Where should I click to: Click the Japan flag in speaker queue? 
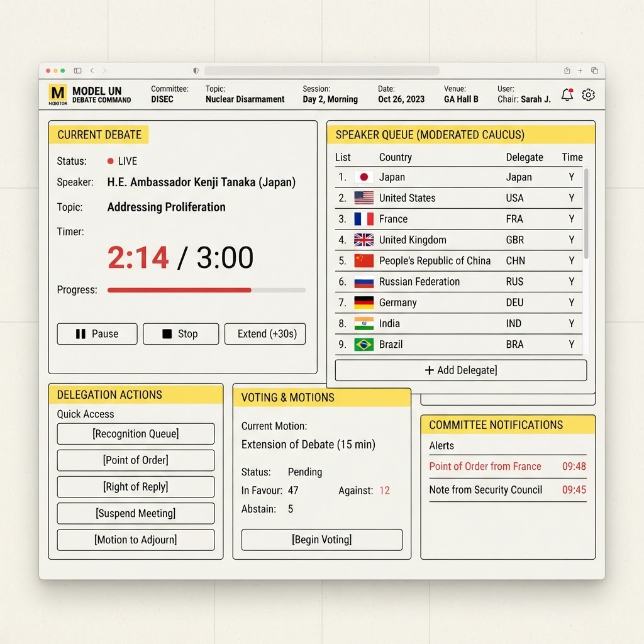(364, 177)
